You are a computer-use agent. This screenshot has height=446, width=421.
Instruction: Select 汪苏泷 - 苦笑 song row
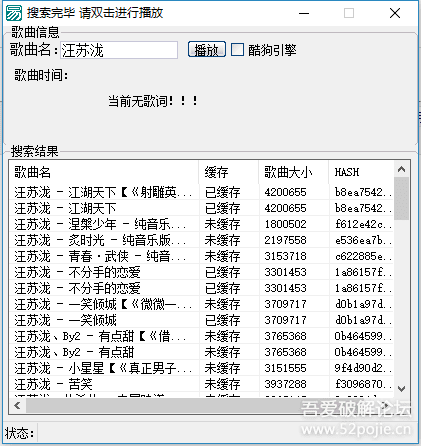pos(201,384)
